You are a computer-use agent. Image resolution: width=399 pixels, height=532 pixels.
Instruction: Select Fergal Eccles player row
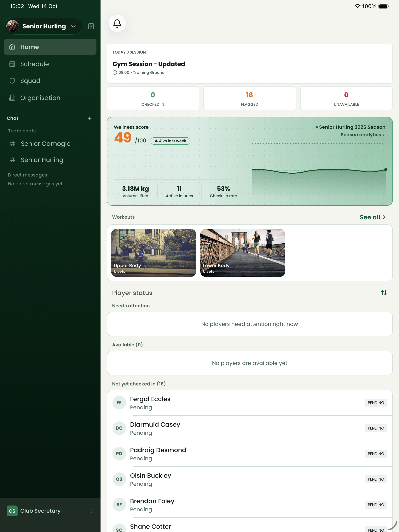coord(250,403)
